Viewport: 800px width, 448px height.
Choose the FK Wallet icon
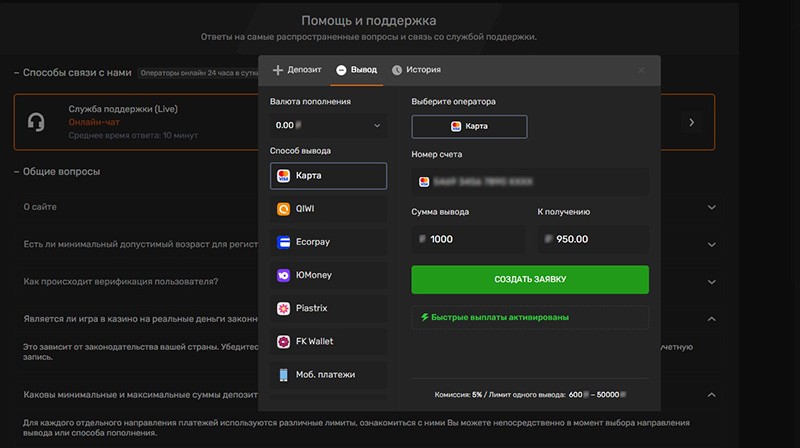284,341
